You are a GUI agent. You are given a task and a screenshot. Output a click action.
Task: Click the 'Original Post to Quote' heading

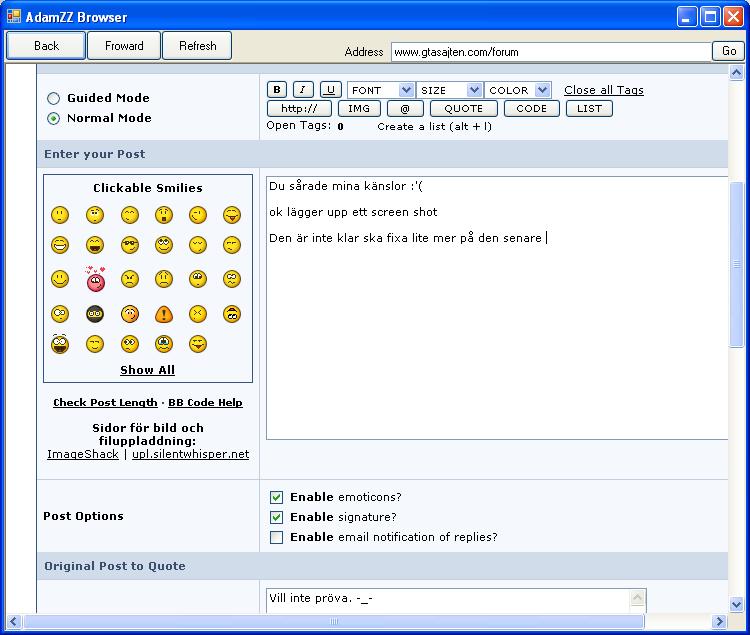[115, 566]
